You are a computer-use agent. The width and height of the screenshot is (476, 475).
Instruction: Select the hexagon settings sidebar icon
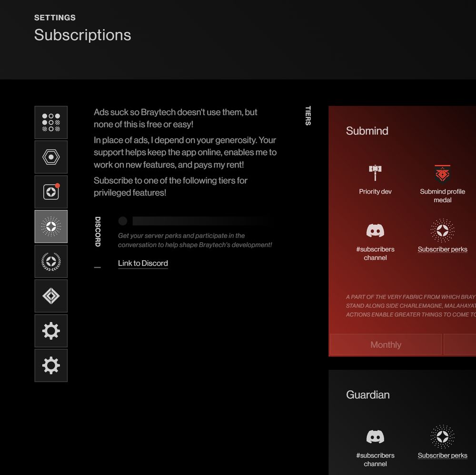(x=51, y=157)
